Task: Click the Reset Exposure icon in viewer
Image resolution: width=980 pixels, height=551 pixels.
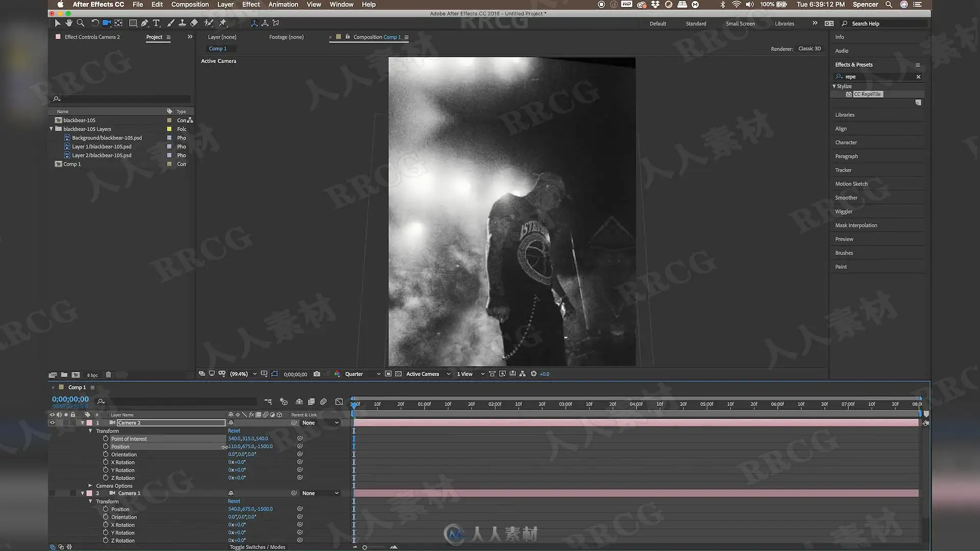Action: [533, 374]
